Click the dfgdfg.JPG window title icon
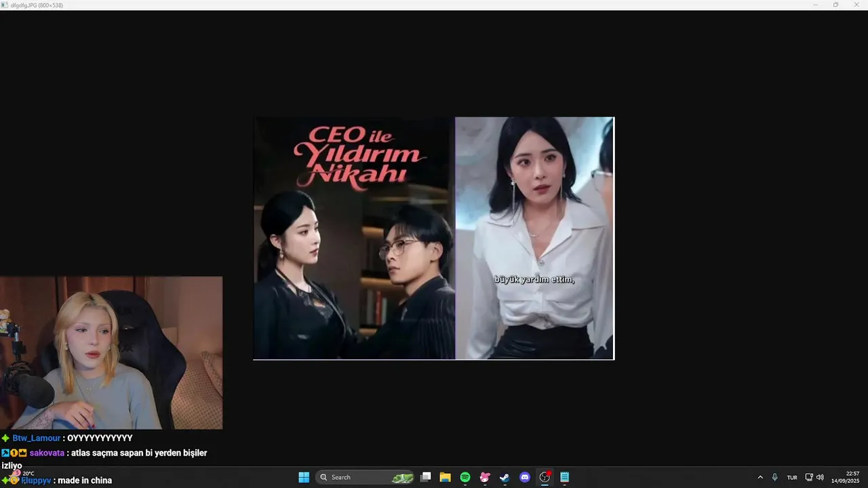 pyautogui.click(x=5, y=5)
